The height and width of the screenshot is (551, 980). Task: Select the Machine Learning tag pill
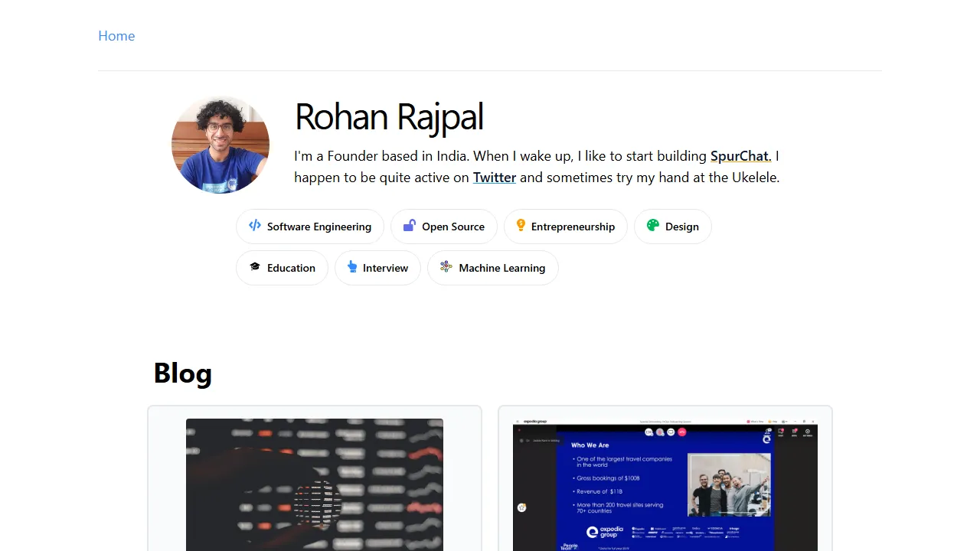coord(493,267)
